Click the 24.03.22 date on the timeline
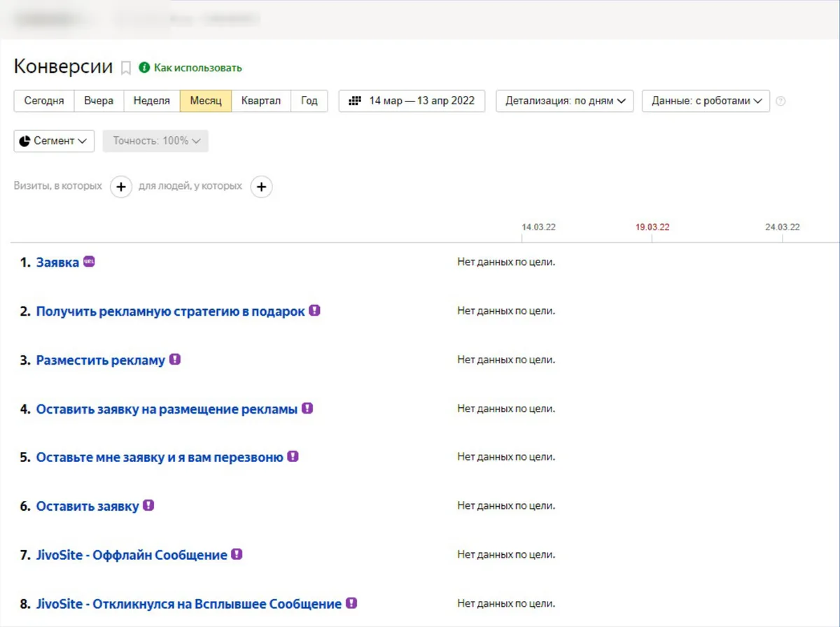Screen dimensions: 840x627 pos(783,227)
